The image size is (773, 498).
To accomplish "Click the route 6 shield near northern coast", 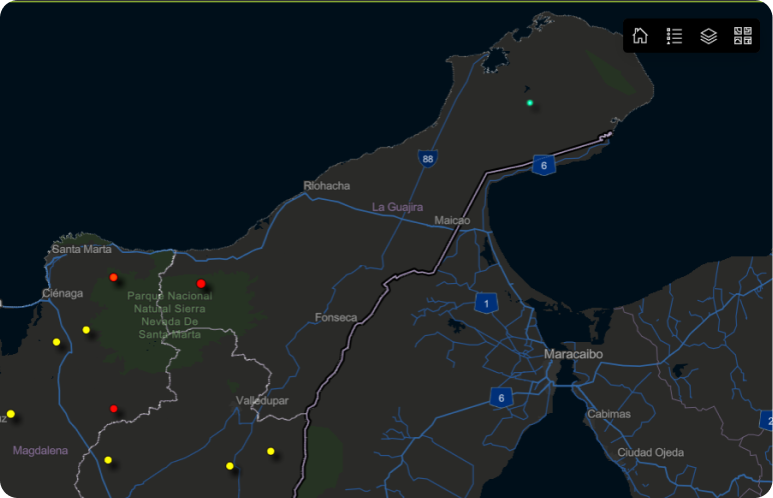I will [x=543, y=165].
